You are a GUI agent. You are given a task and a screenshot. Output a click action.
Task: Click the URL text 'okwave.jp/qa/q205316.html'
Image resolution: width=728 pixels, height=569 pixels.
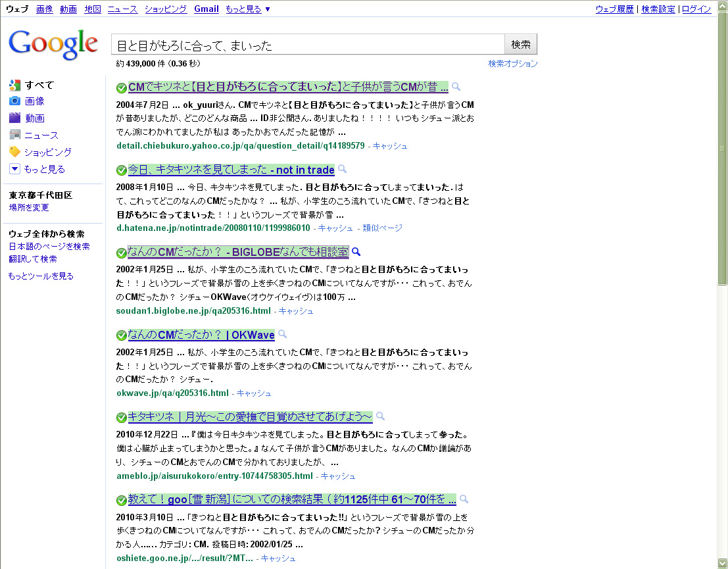(173, 393)
